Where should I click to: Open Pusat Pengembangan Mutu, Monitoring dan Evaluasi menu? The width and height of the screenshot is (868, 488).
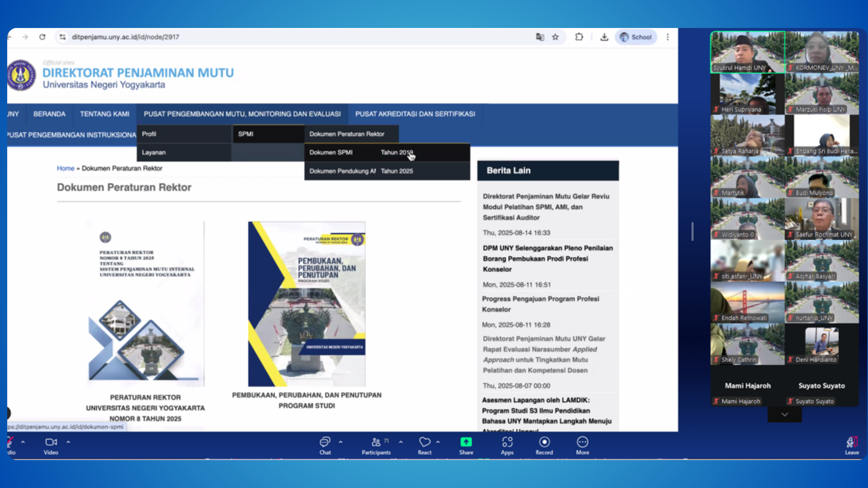(x=242, y=114)
